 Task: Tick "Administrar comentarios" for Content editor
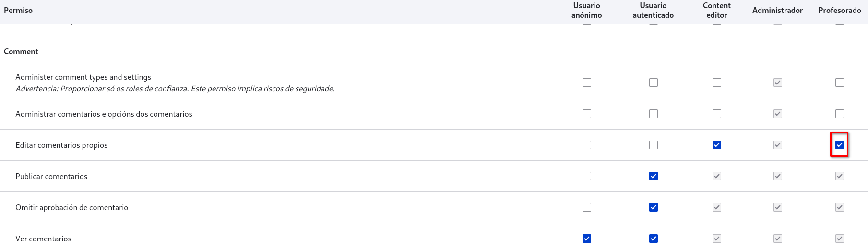[716, 114]
